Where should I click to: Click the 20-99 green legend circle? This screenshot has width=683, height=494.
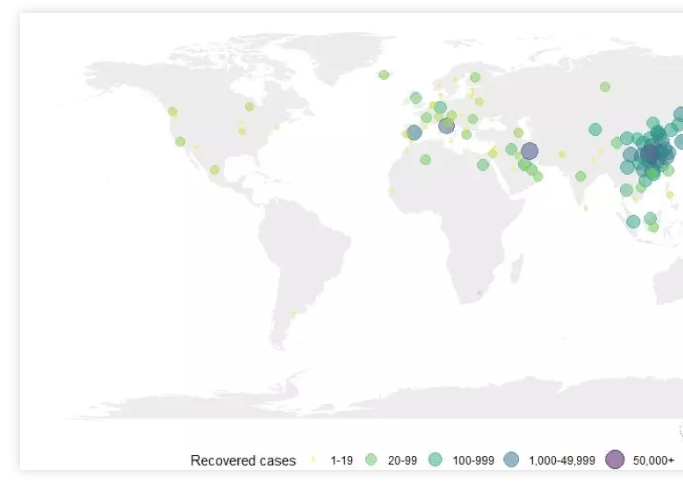[371, 460]
